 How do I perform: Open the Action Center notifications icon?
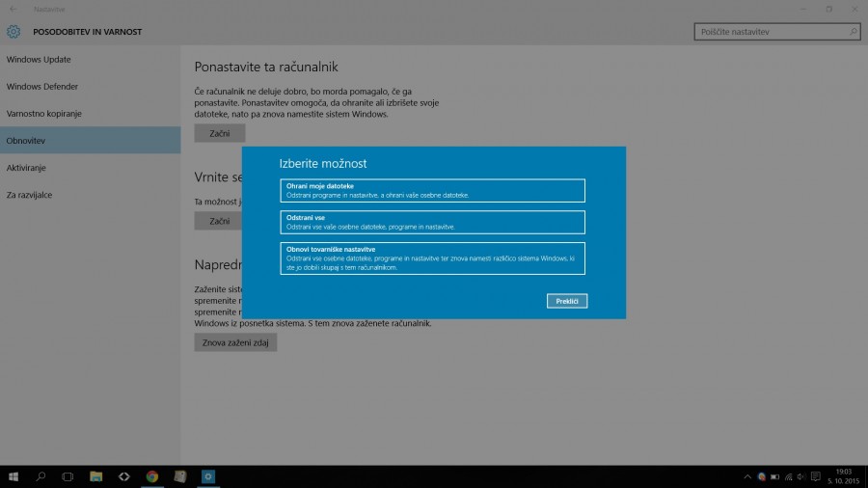click(815, 476)
